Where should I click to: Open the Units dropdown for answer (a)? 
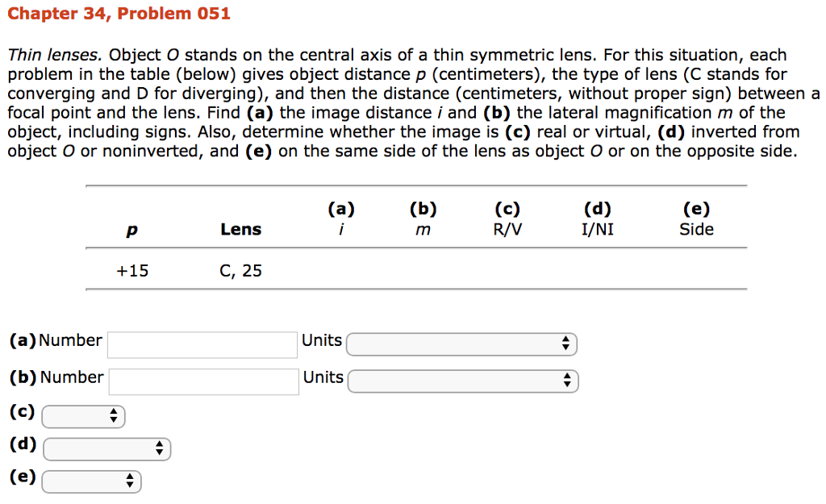pyautogui.click(x=461, y=344)
